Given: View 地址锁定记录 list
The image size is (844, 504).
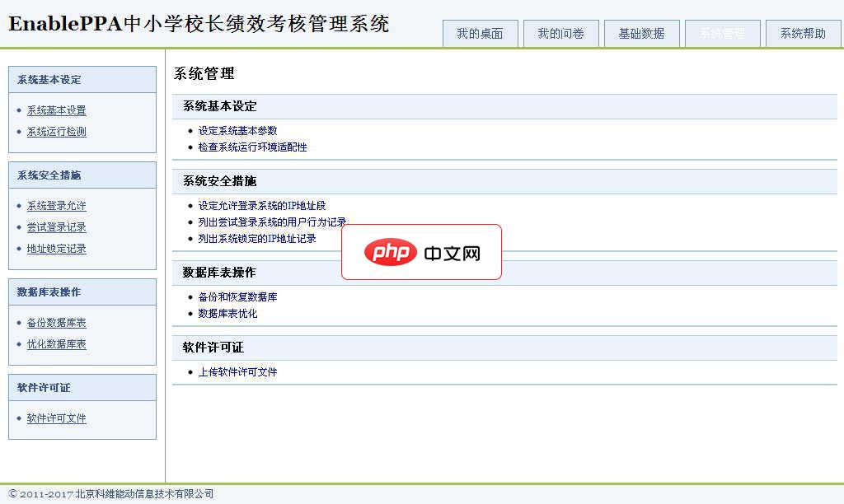Looking at the screenshot, I should [54, 248].
